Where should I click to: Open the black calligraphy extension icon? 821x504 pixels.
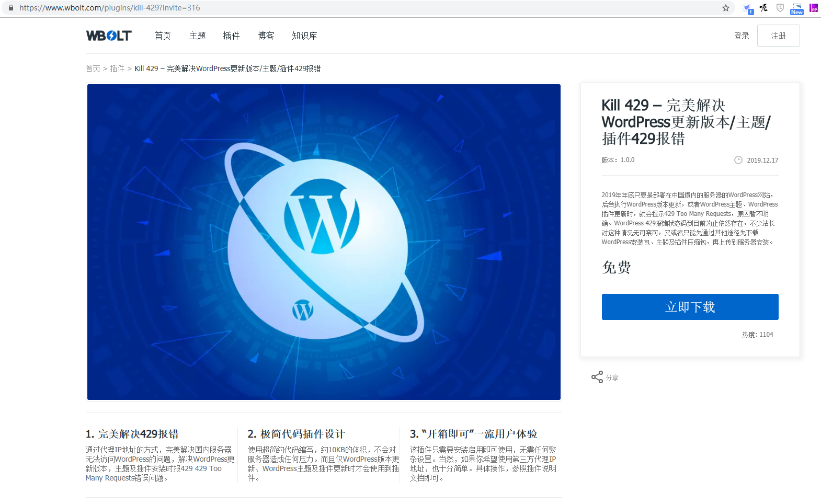coord(764,8)
